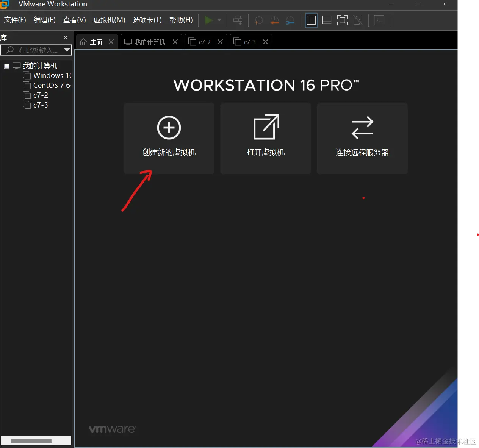
Task: Click the home icon on 主页 tab
Action: tap(83, 42)
